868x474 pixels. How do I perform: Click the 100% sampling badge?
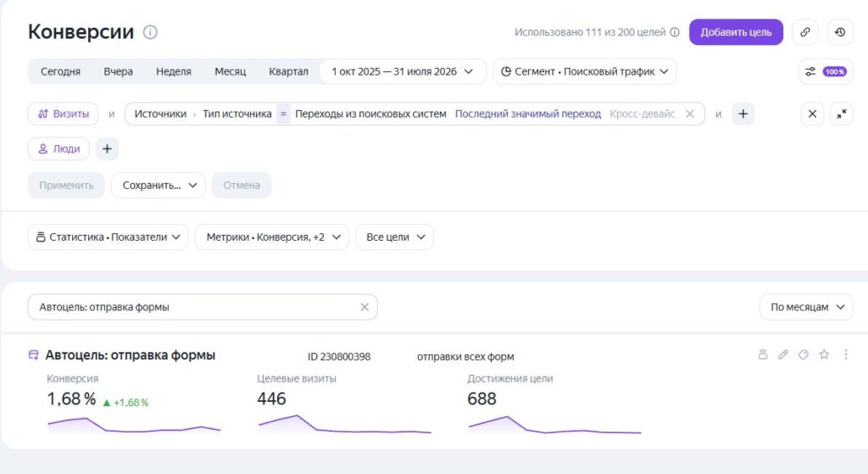834,71
